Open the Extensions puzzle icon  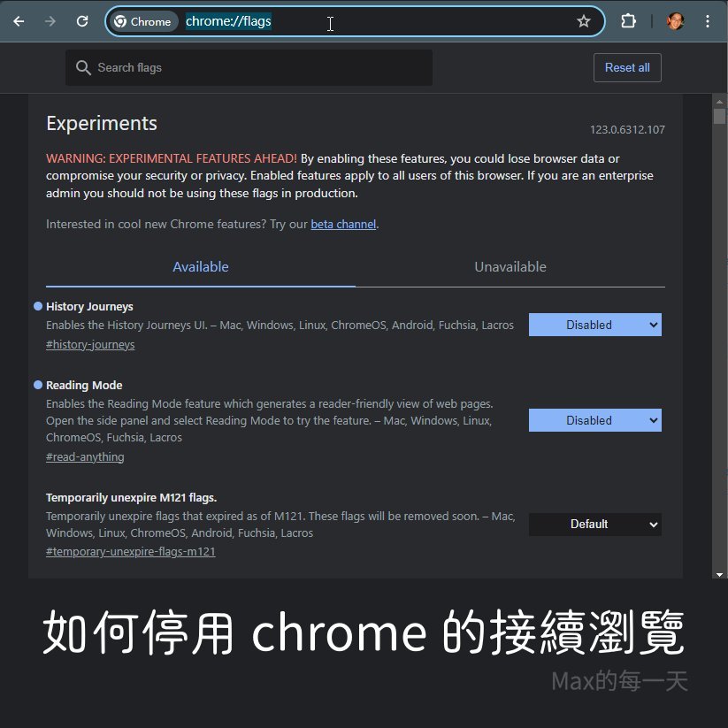(x=628, y=21)
